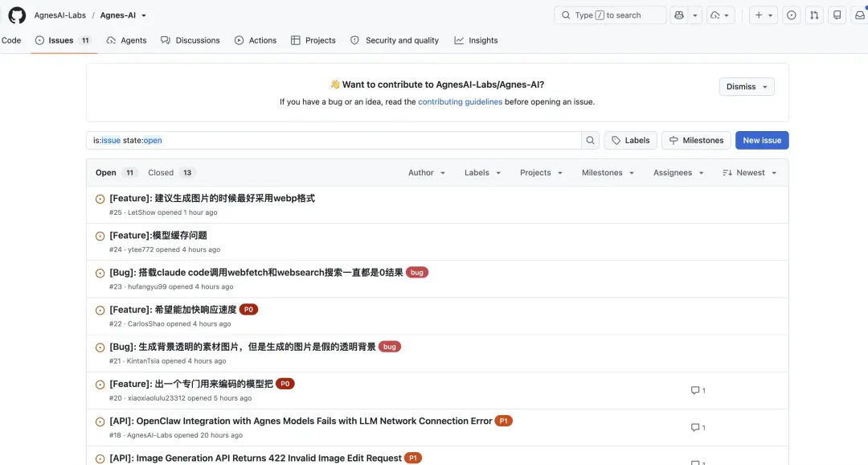Click open-issue icon for issue #24
This screenshot has height=465, width=868.
(x=100, y=236)
